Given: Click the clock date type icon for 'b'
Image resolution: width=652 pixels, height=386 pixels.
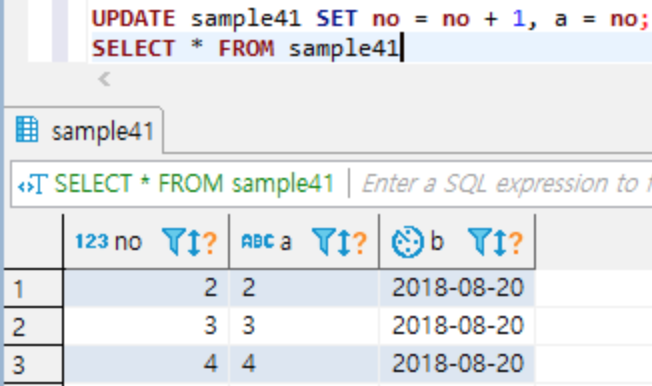Looking at the screenshot, I should (x=408, y=242).
